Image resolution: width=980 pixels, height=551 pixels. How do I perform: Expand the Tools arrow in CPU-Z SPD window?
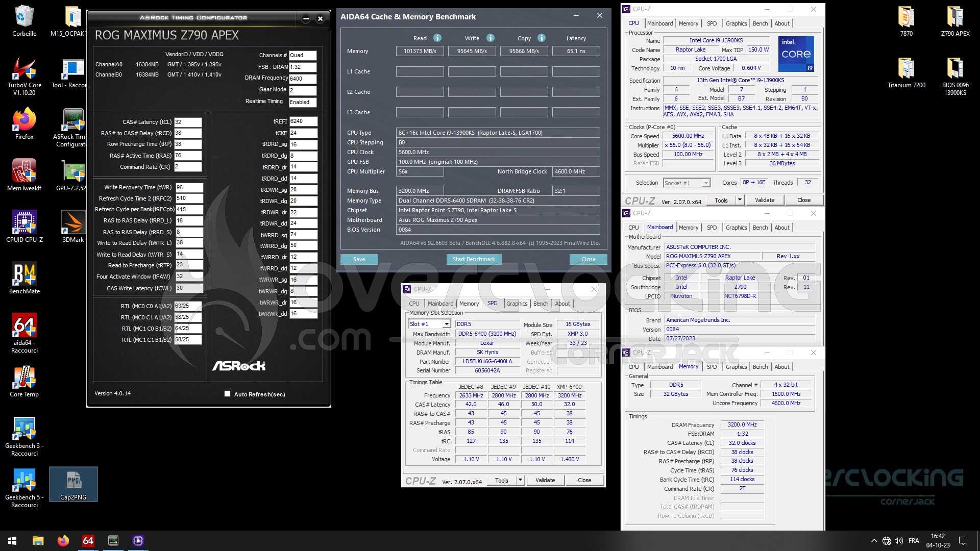click(520, 480)
